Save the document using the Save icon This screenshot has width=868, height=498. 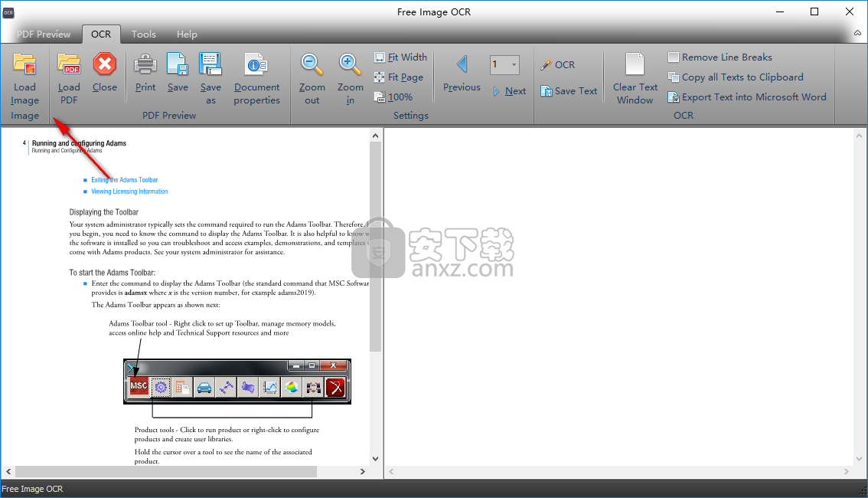178,64
